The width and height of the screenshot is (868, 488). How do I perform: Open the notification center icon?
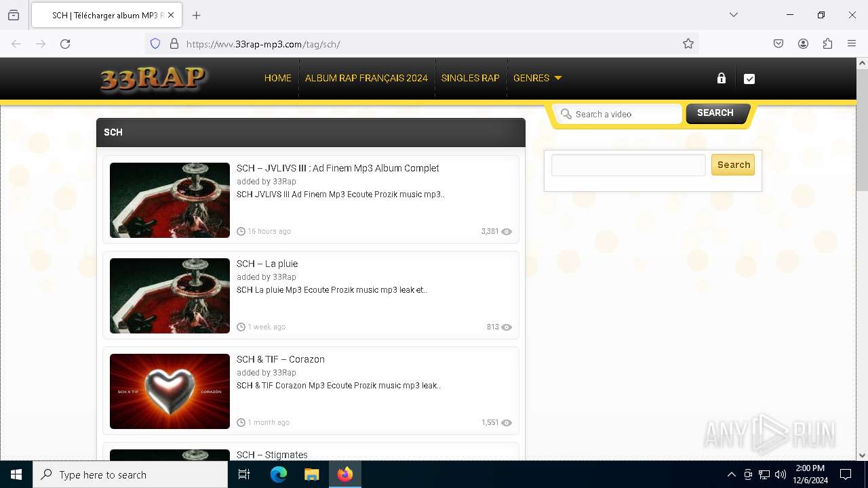click(x=846, y=474)
